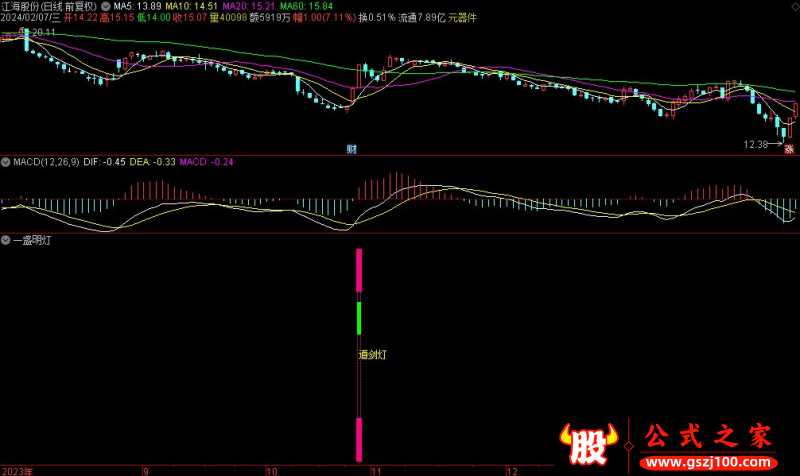Viewport: 800px width, 476px height.
Task: Collapse the MACD indicator panel arrow
Action: point(6,161)
